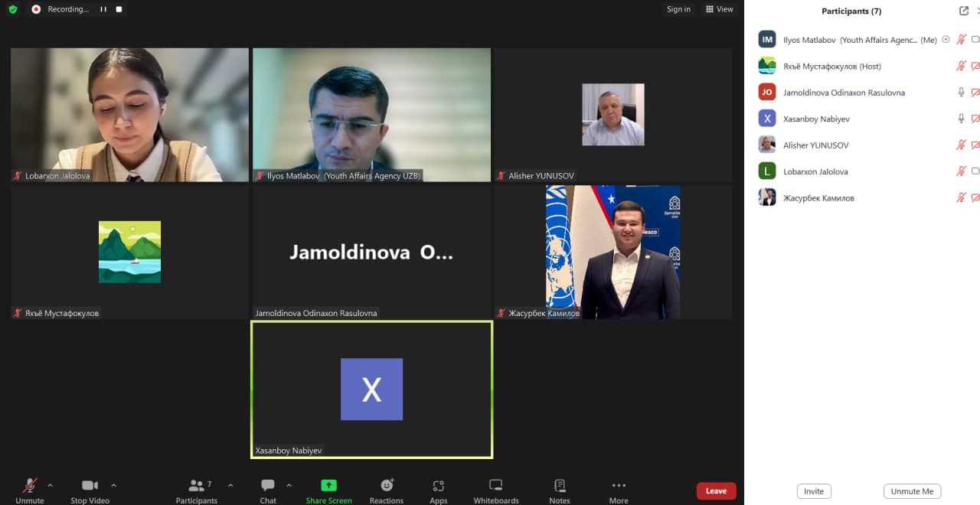Click the Share Screen icon
Viewport: 980px width, 505px height.
[328, 486]
